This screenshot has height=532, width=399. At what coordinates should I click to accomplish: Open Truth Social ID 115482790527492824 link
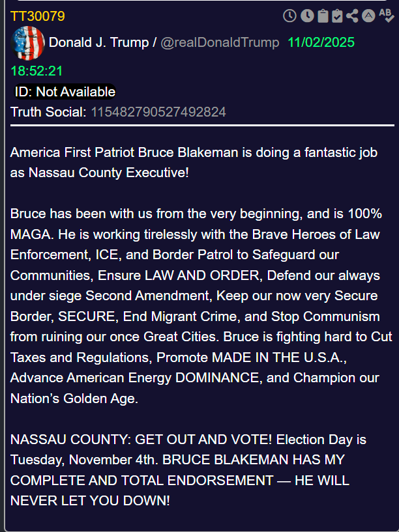[158, 112]
